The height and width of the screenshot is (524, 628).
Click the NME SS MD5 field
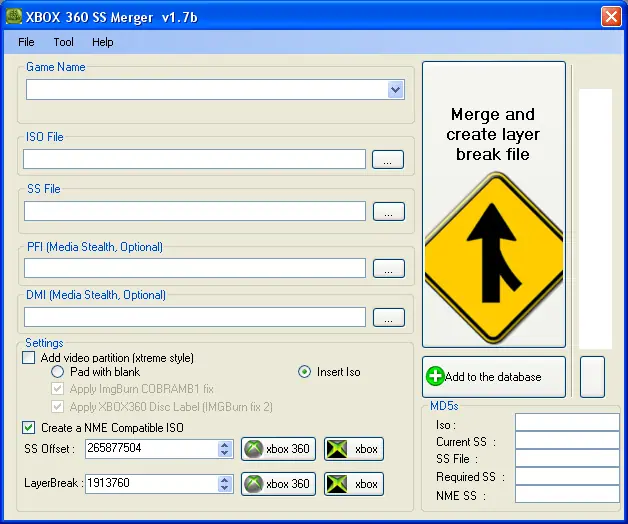click(x=567, y=494)
